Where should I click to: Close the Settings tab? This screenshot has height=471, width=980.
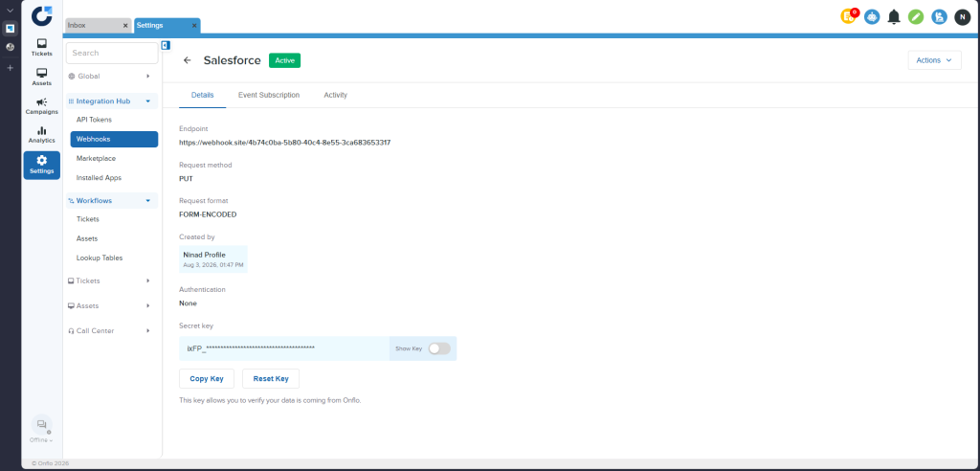pos(194,26)
